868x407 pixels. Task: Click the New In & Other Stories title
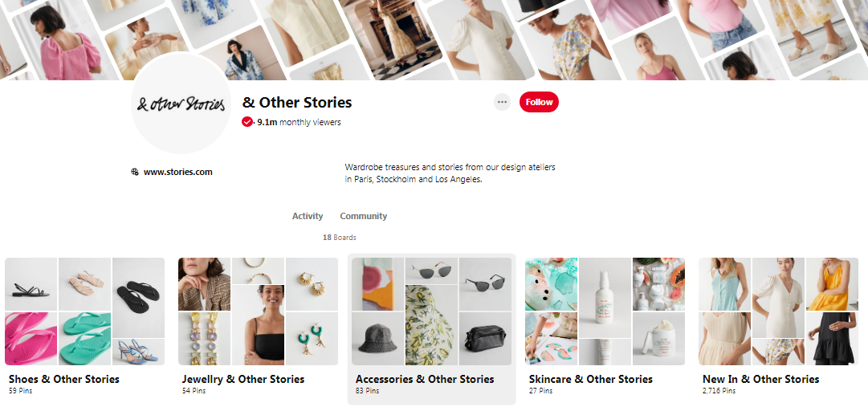[x=760, y=380]
